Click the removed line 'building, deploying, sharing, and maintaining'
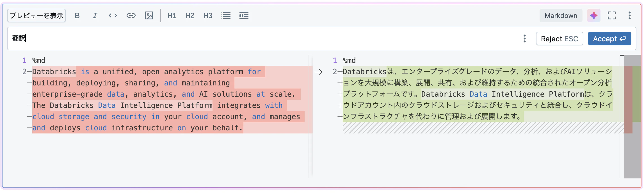 [x=131, y=83]
